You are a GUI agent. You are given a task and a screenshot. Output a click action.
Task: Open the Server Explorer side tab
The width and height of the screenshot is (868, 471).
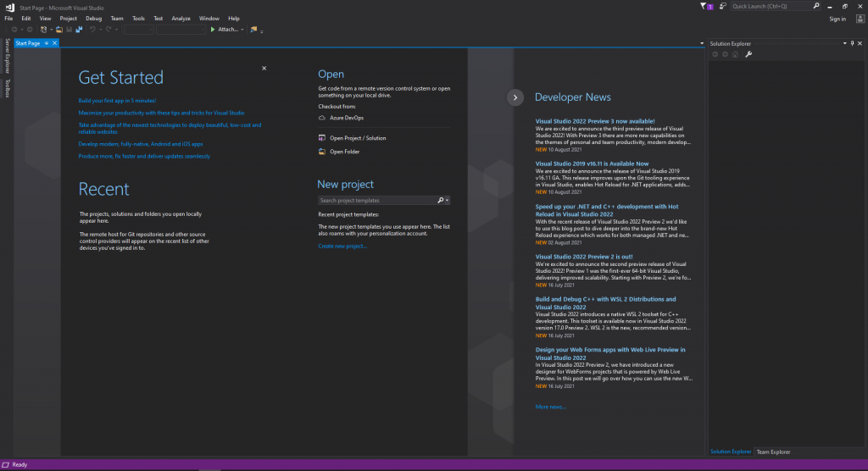7,56
